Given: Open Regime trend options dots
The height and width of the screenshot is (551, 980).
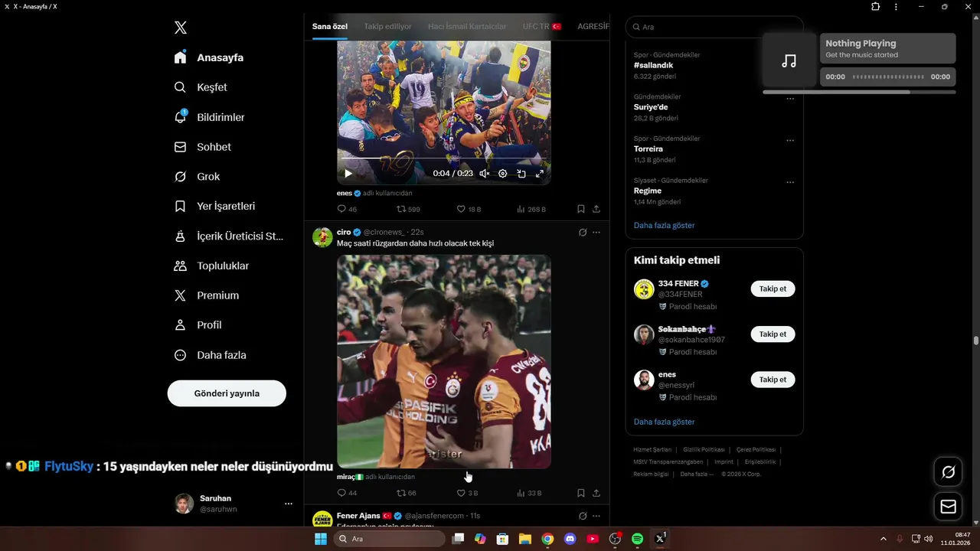Looking at the screenshot, I should tap(790, 183).
